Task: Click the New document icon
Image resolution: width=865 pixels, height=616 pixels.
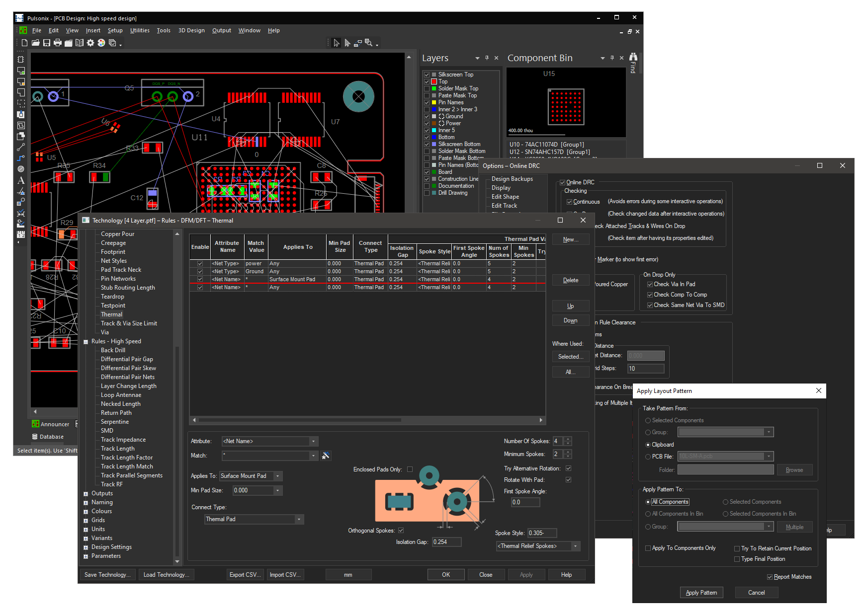Action: pyautogui.click(x=24, y=43)
